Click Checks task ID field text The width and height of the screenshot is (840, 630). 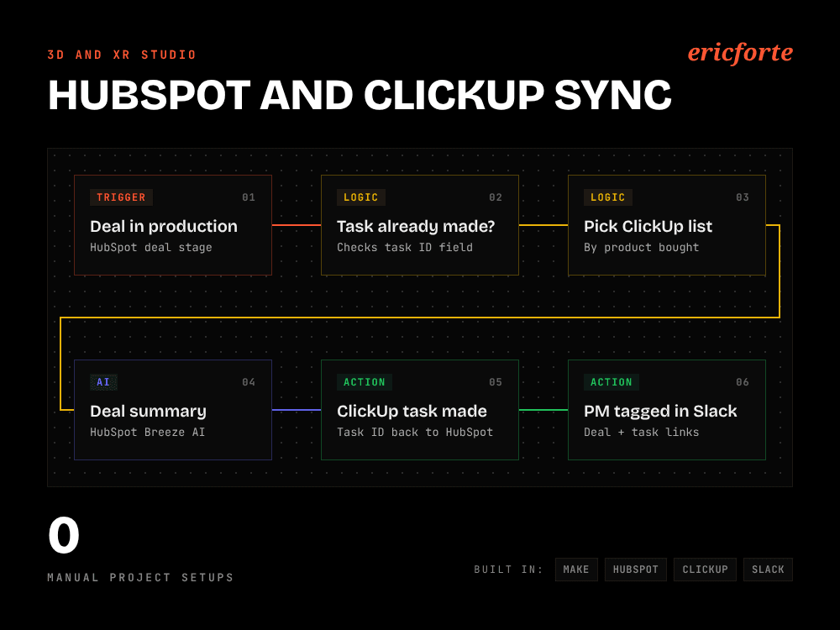pos(405,247)
